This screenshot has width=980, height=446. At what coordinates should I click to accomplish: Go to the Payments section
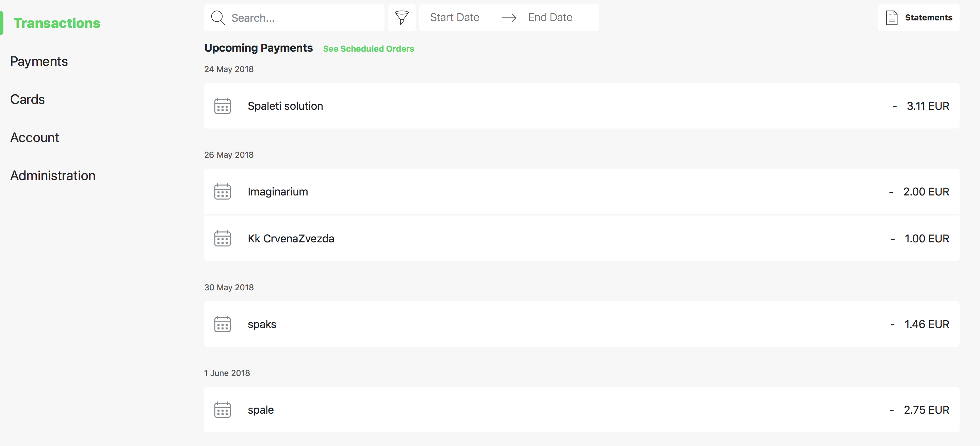[39, 62]
